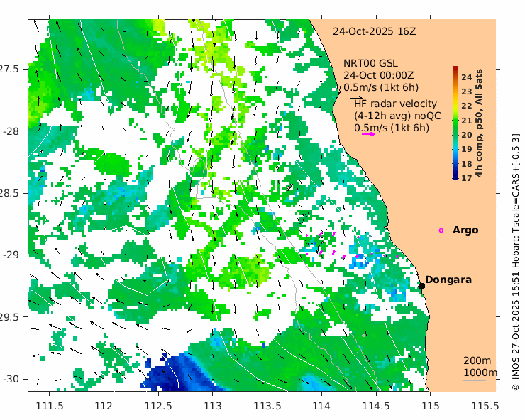Viewport: 525px width, 420px height.
Task: Click the longitude tick label 112
Action: (104, 406)
